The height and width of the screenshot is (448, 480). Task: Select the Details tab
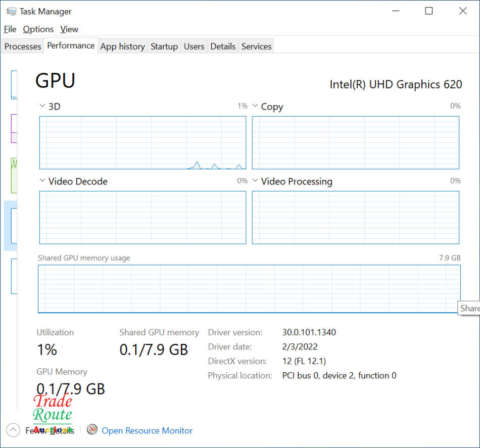click(x=223, y=46)
